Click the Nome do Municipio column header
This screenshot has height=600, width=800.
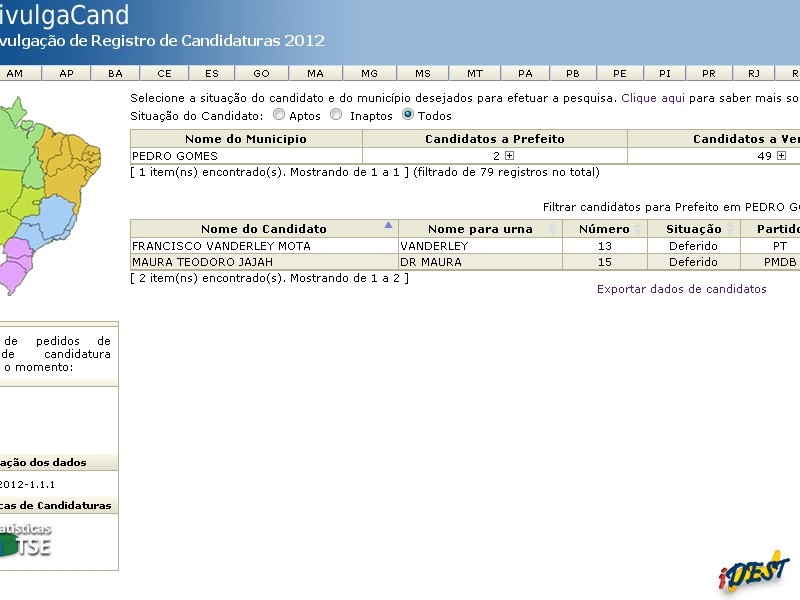pos(246,139)
